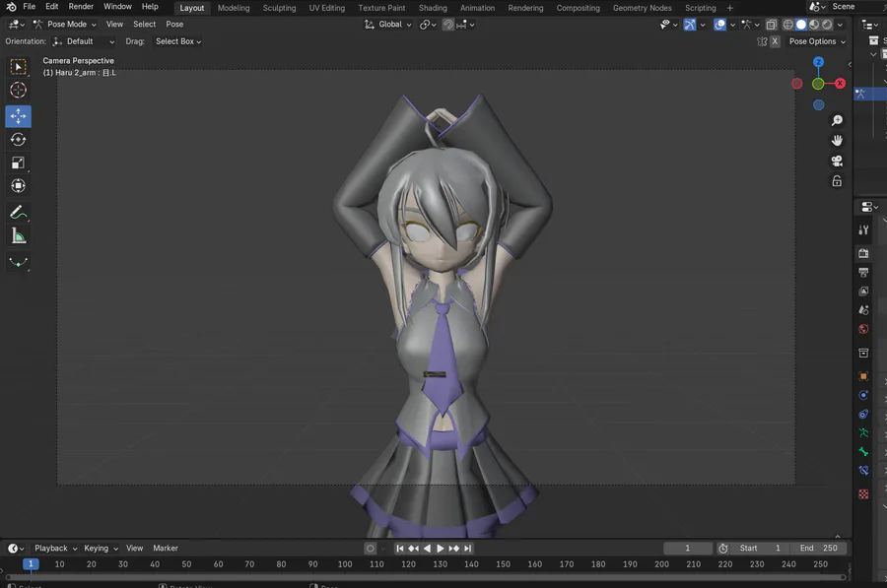Screen dimensions: 887x588
Task: Expand the Keying dropdown in timeline
Action: pyautogui.click(x=101, y=549)
